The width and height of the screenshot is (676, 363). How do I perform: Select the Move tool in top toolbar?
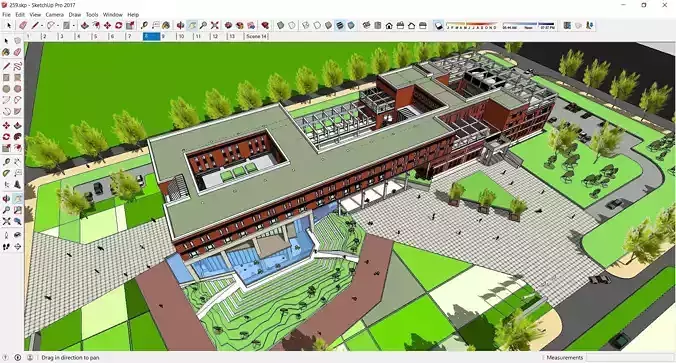click(x=107, y=25)
